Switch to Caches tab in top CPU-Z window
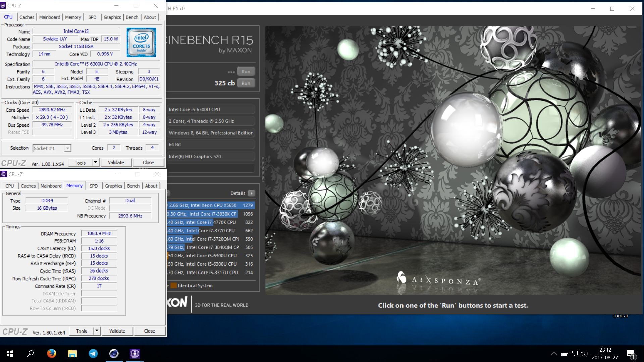This screenshot has width=644, height=362. tap(27, 17)
